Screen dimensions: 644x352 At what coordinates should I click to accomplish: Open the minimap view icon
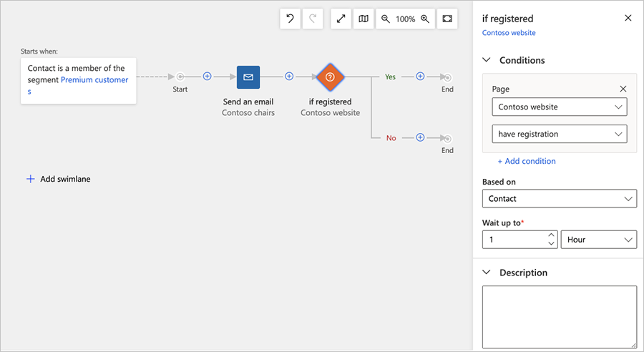364,19
